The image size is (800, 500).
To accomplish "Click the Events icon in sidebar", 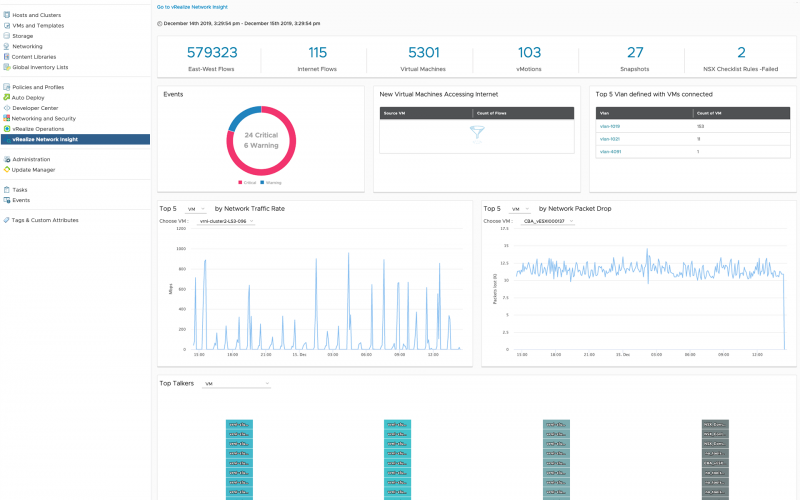I will click(7, 200).
